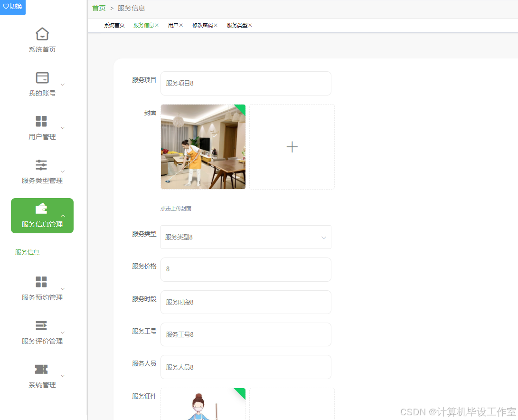Viewport: 518px width, 420px height.
Task: Click the 服务时段 input field
Action: coord(246,302)
